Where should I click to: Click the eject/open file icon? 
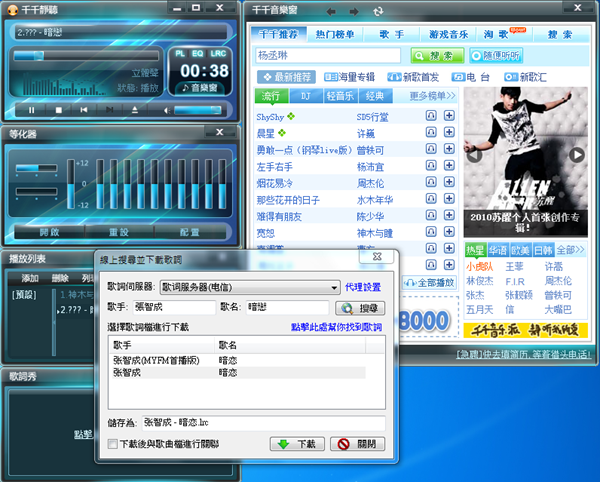(134, 109)
